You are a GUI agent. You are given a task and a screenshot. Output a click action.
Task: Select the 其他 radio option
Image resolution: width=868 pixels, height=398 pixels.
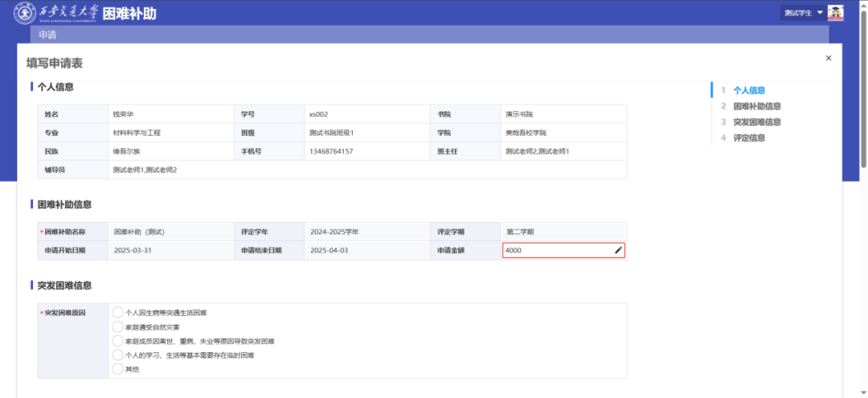[118, 369]
